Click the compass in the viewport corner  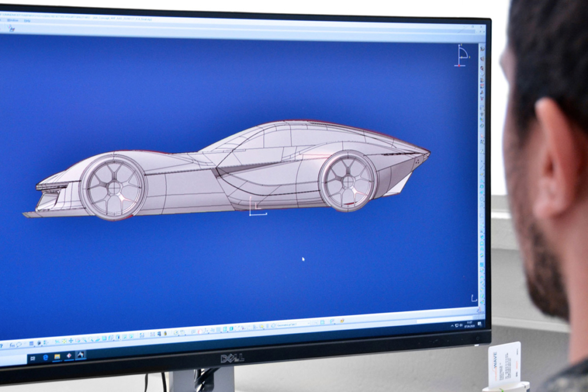coord(462,56)
